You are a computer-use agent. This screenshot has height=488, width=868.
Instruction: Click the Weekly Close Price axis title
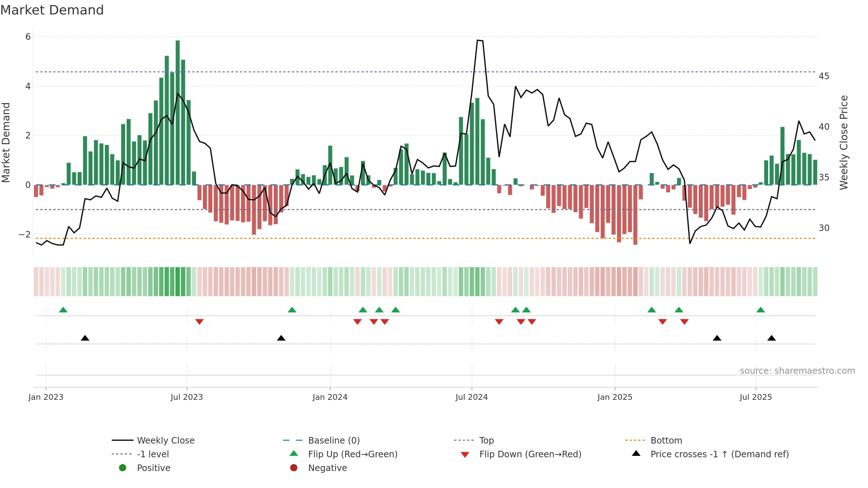point(844,142)
